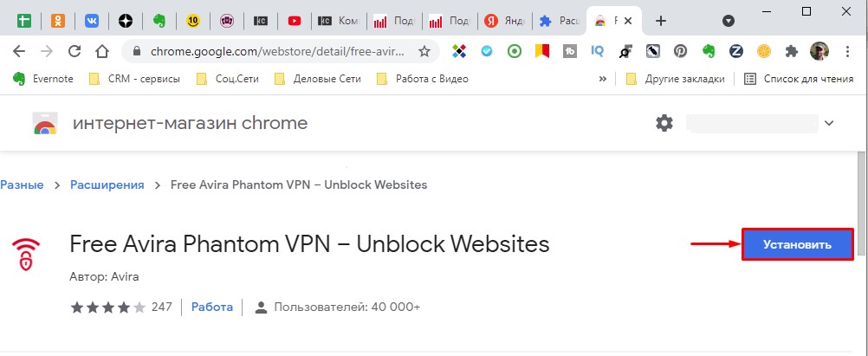
Task: Expand the account dropdown arrow
Action: [829, 123]
